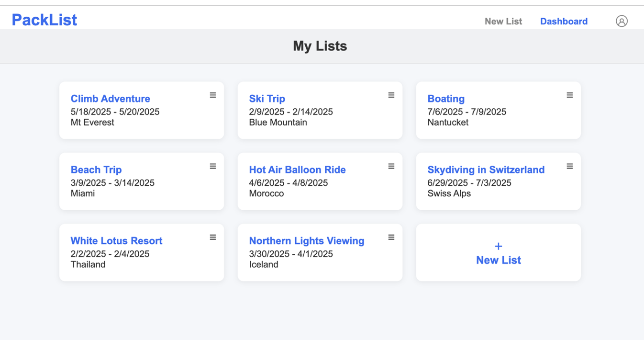Click the PackList logo

pyautogui.click(x=44, y=20)
